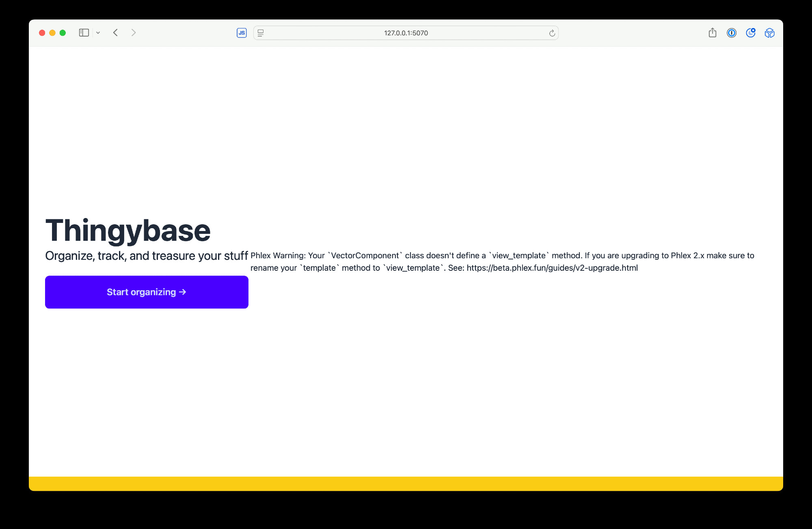This screenshot has width=812, height=529.
Task: Click the Start organizing button
Action: 147,292
